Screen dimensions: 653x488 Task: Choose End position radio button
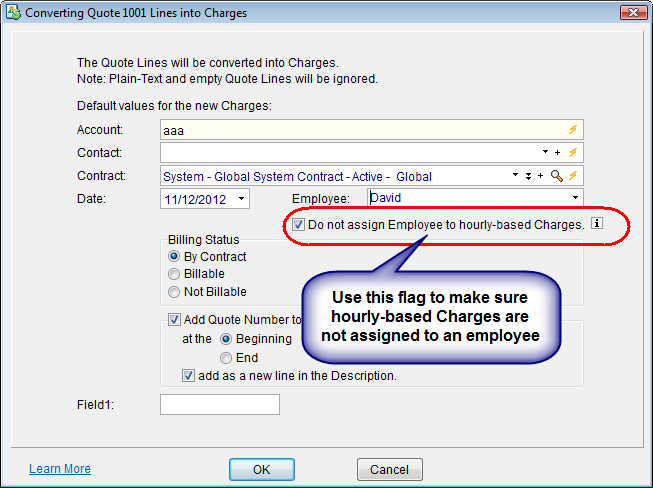(x=226, y=357)
